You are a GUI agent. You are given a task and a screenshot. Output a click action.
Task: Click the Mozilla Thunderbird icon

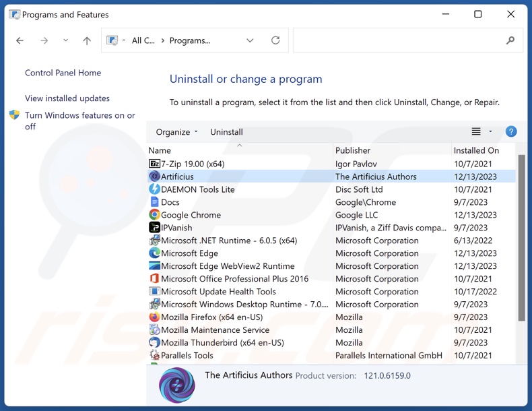[x=154, y=342]
